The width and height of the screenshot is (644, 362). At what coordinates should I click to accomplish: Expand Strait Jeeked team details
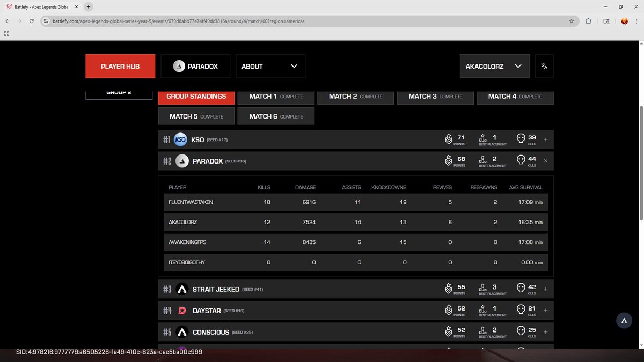(x=546, y=289)
